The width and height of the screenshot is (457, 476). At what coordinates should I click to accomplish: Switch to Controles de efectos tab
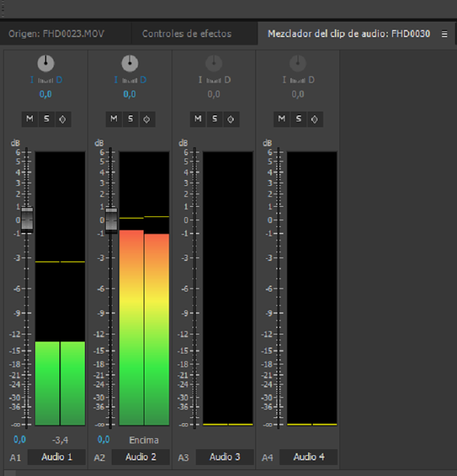[187, 33]
